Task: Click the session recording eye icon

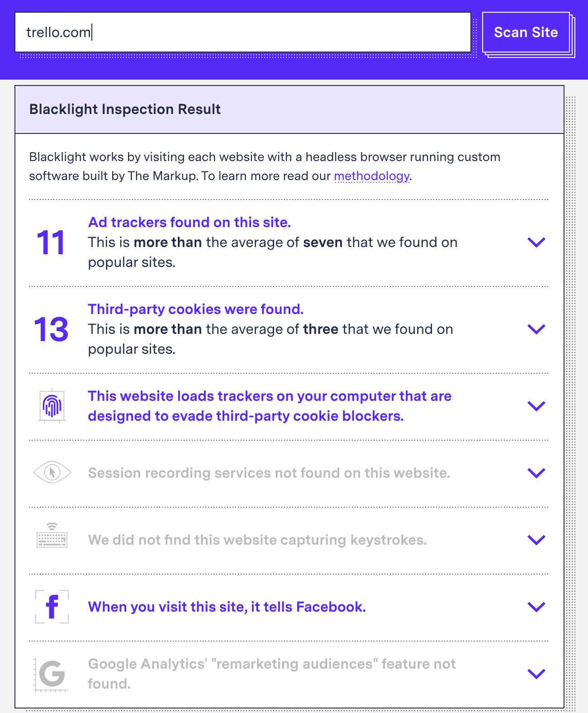Action: pos(52,473)
